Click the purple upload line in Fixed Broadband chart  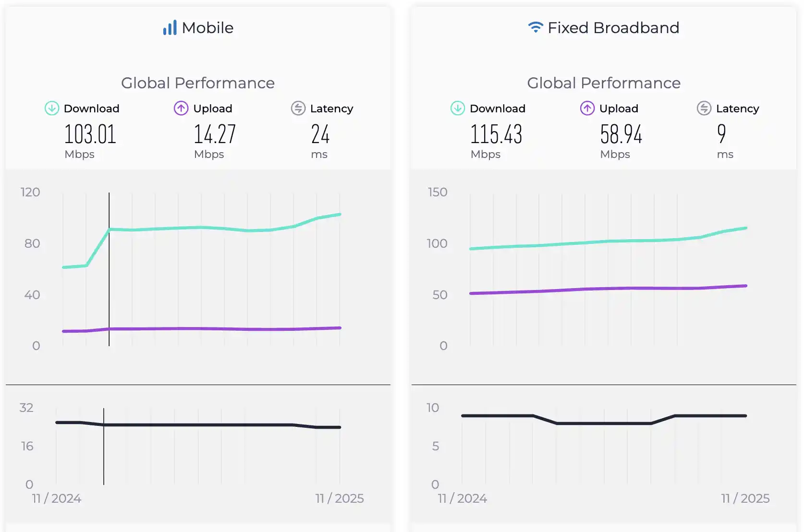click(608, 289)
